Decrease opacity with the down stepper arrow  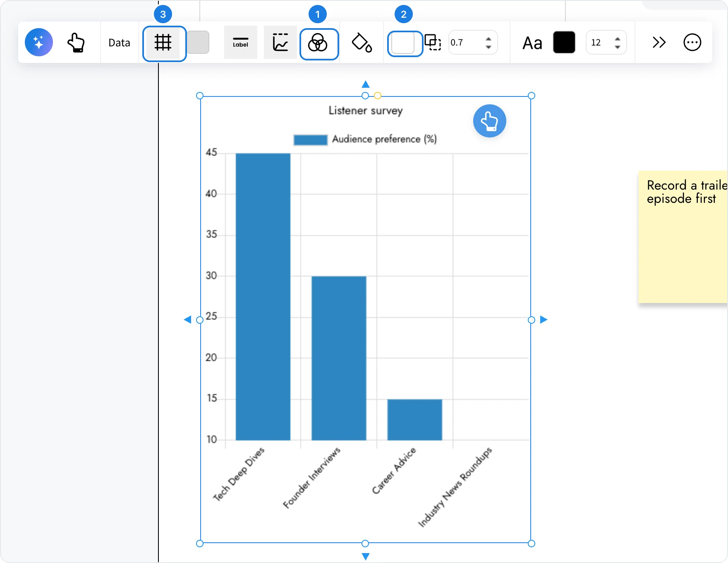pyautogui.click(x=489, y=47)
